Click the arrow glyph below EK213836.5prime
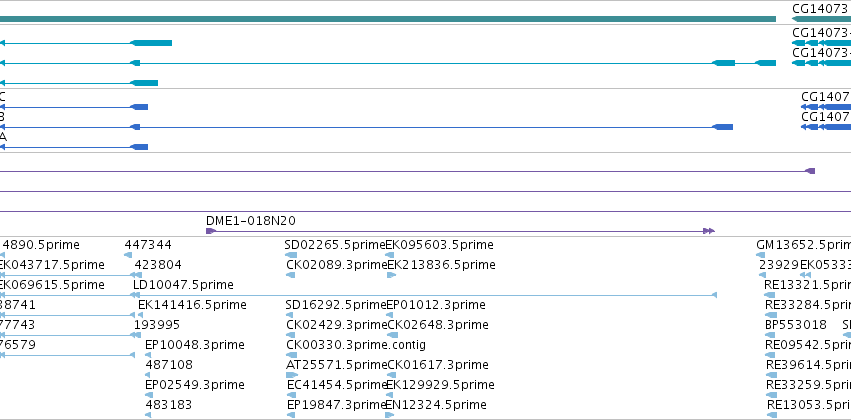Viewport: 851px width, 420px height. tap(391, 275)
